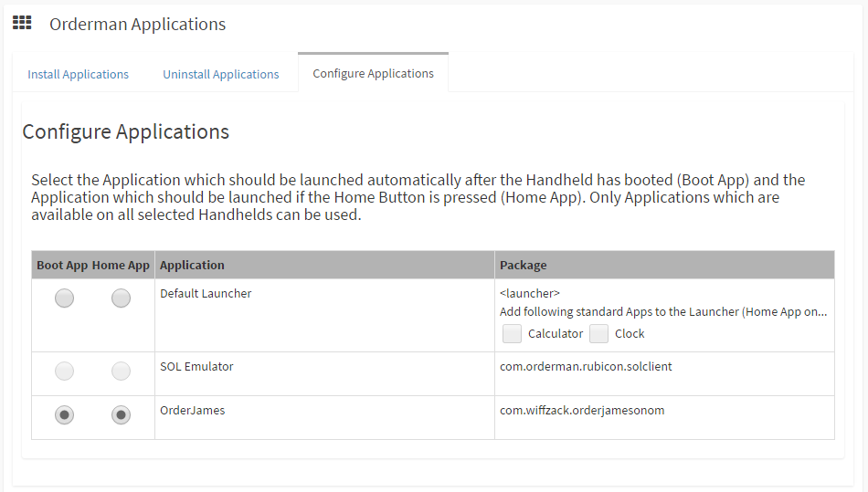This screenshot has height=492, width=868.
Task: Select the SOL Emulator Boot App radio
Action: 64,371
